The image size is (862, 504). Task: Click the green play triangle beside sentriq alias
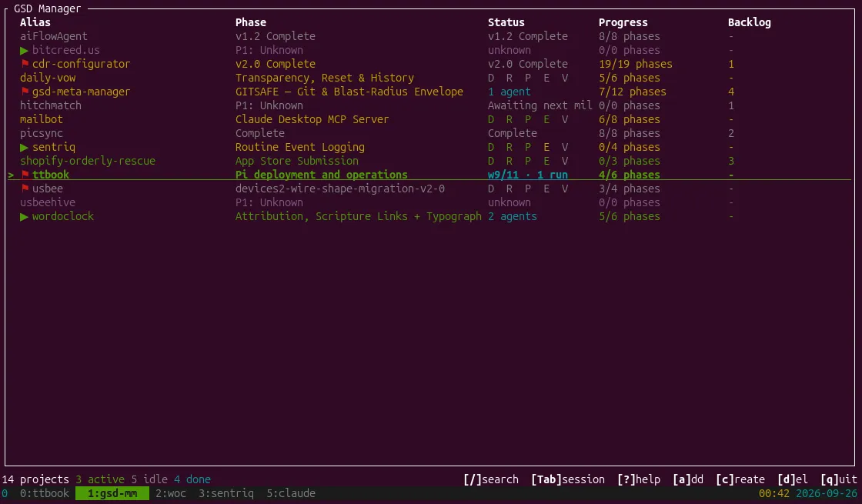coord(24,147)
